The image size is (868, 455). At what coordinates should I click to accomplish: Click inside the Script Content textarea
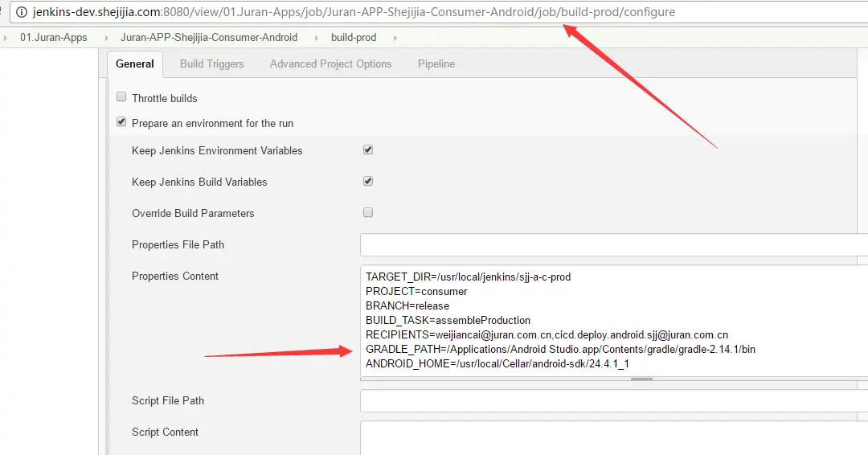[614, 438]
